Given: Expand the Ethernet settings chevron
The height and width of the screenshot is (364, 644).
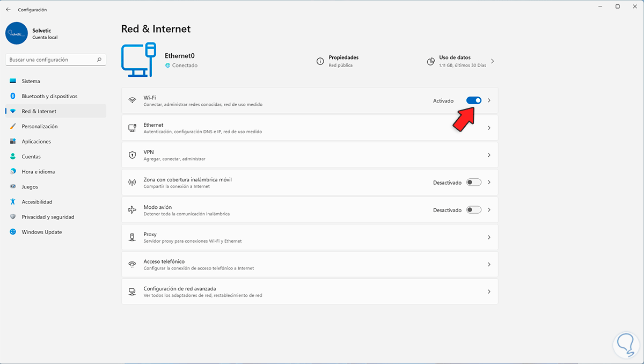Looking at the screenshot, I should [489, 128].
